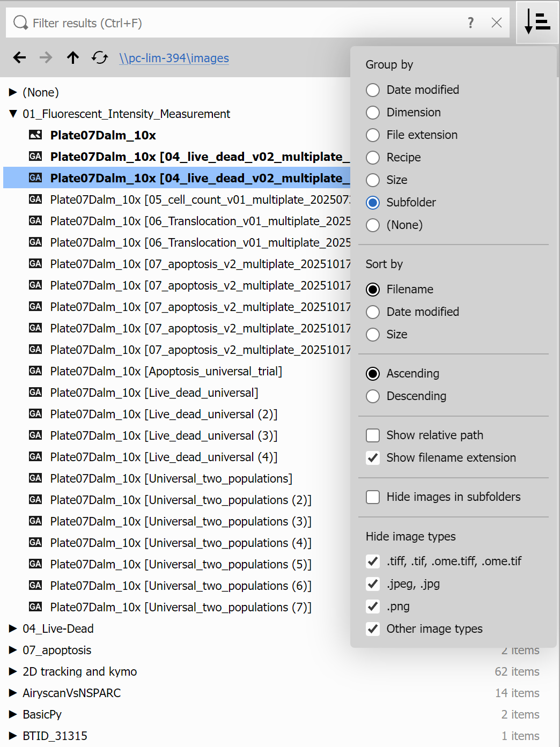Image resolution: width=560 pixels, height=747 pixels.
Task: Click the filter help question mark icon
Action: tap(470, 23)
